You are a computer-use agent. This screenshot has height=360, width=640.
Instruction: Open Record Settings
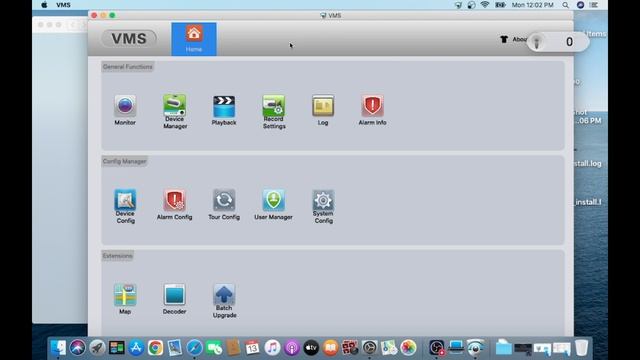point(273,112)
